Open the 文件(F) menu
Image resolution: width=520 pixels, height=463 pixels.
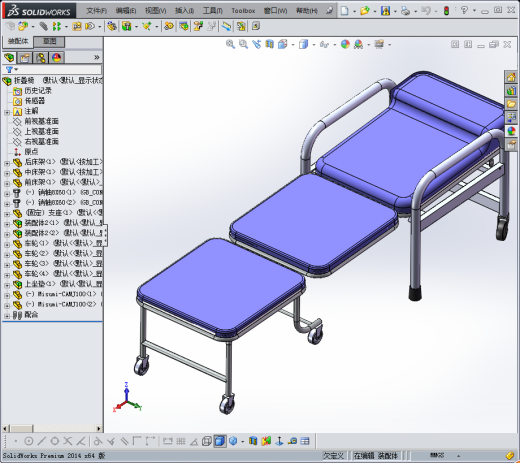click(x=96, y=11)
